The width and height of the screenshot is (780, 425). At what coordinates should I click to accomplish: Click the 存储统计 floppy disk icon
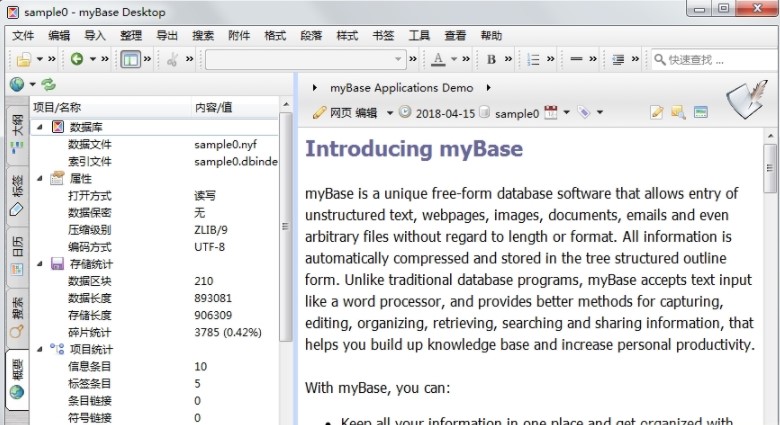click(x=58, y=263)
